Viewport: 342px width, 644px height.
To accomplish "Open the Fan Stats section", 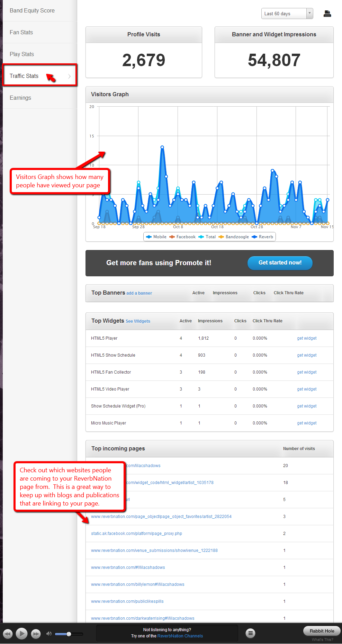I will tap(21, 32).
